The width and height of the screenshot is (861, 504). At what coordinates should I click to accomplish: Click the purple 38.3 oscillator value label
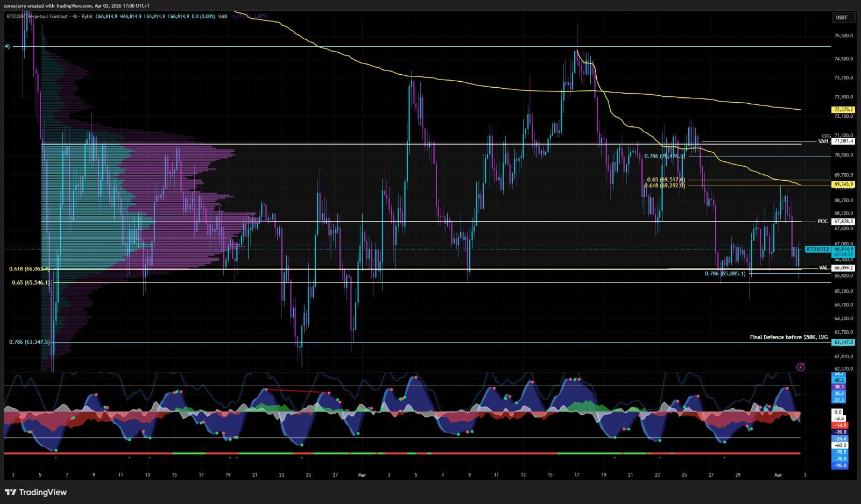click(x=839, y=387)
